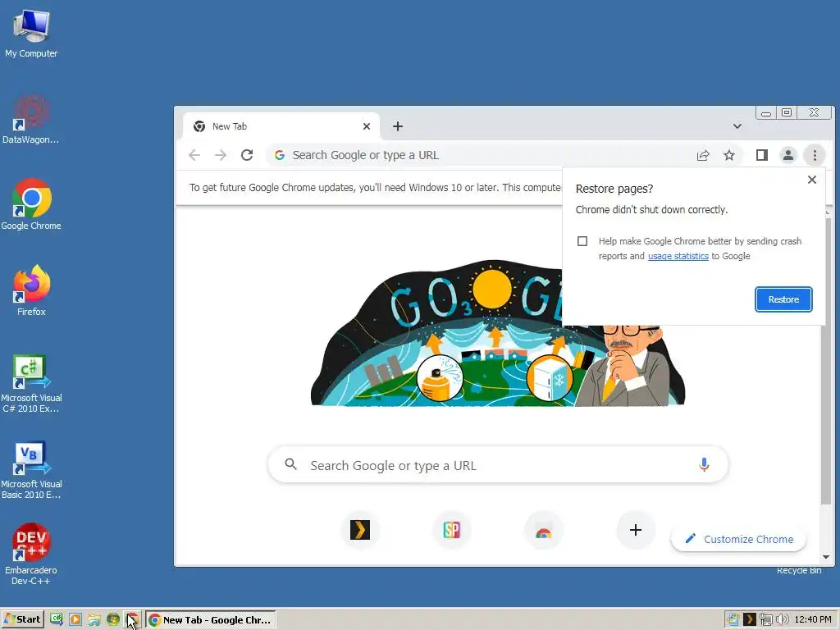Open the profile avatar icon

[x=788, y=155]
